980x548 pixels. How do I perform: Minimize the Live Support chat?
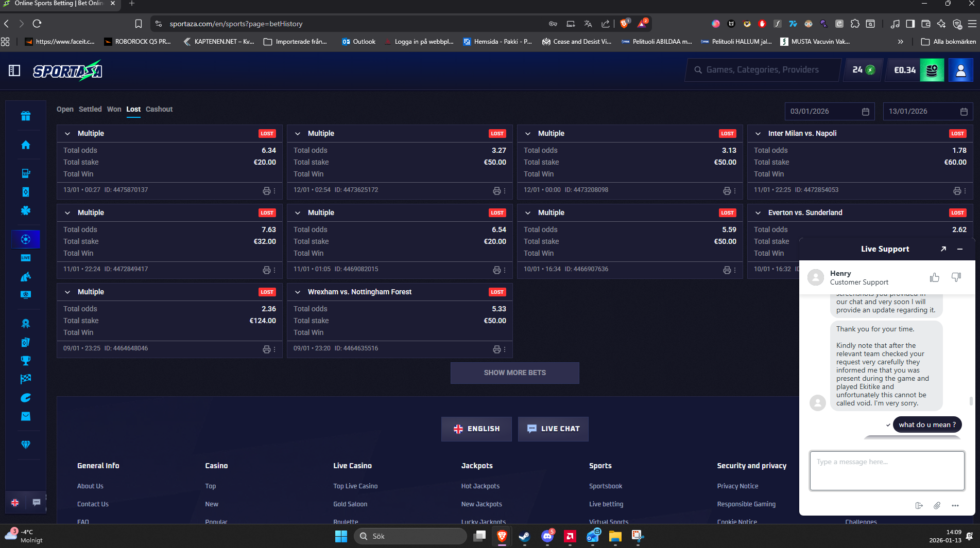tap(960, 249)
